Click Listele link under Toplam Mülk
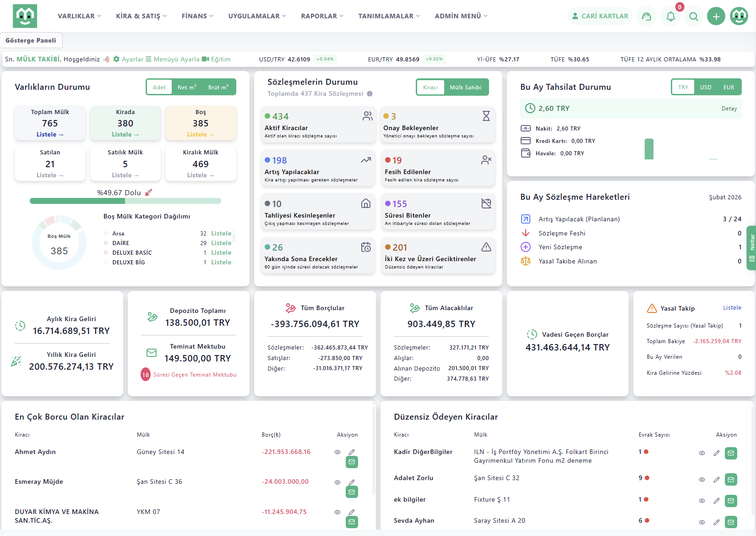 coord(50,135)
